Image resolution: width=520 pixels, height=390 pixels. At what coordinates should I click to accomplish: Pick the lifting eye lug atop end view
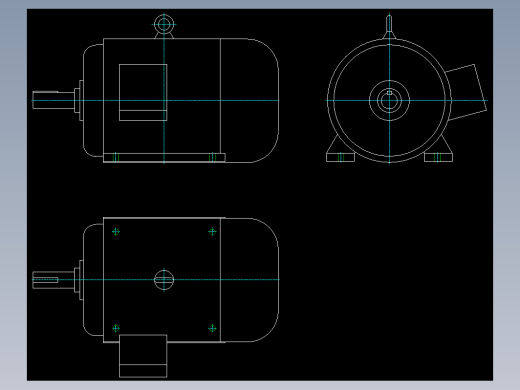click(x=389, y=27)
